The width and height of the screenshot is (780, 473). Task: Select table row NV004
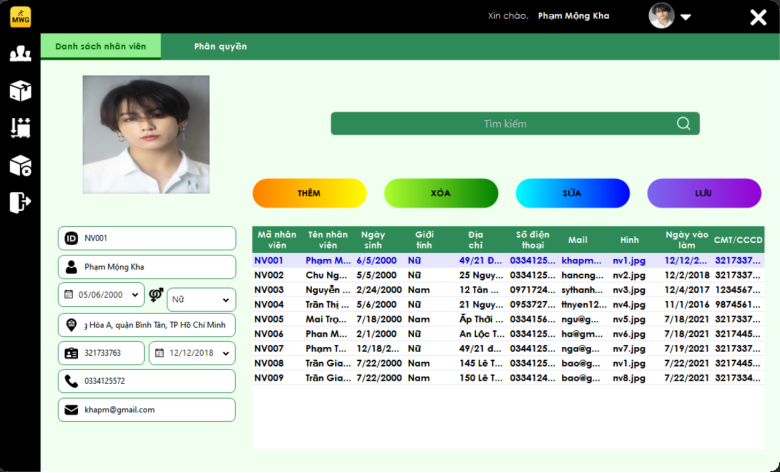pyautogui.click(x=508, y=304)
